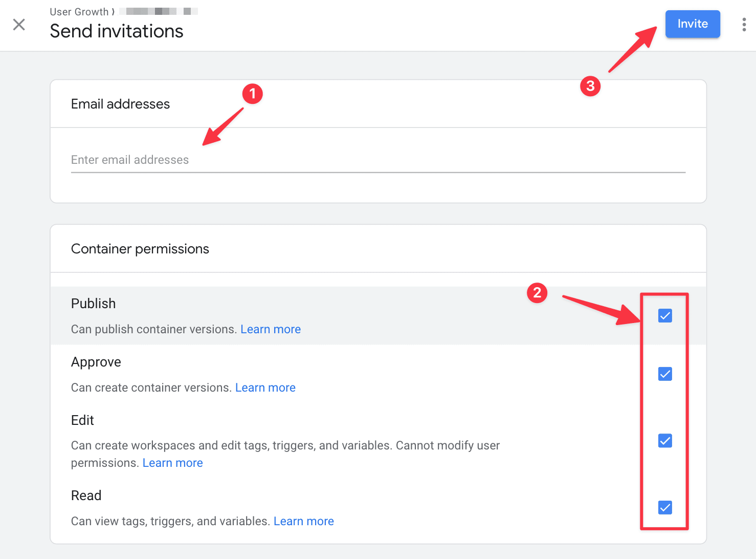Click the Publish permission row
This screenshot has width=756, height=559.
point(93,303)
